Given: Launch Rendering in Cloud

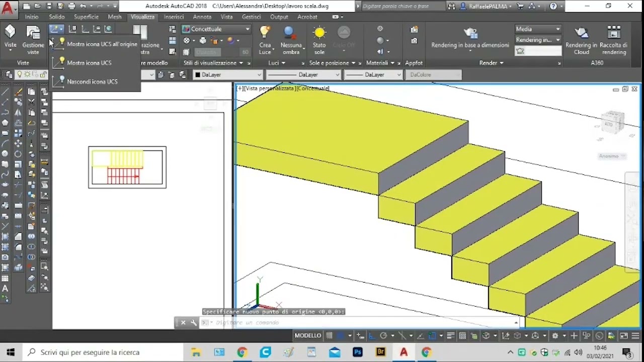Looking at the screenshot, I should 581,40.
